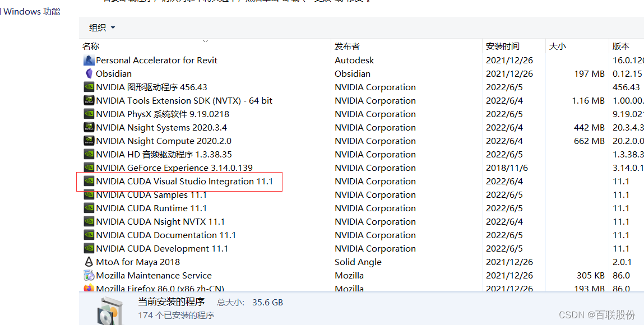Click the NVIDIA CUDA Runtime 11.1 icon
Screen dimensions: 644x325
click(89, 208)
